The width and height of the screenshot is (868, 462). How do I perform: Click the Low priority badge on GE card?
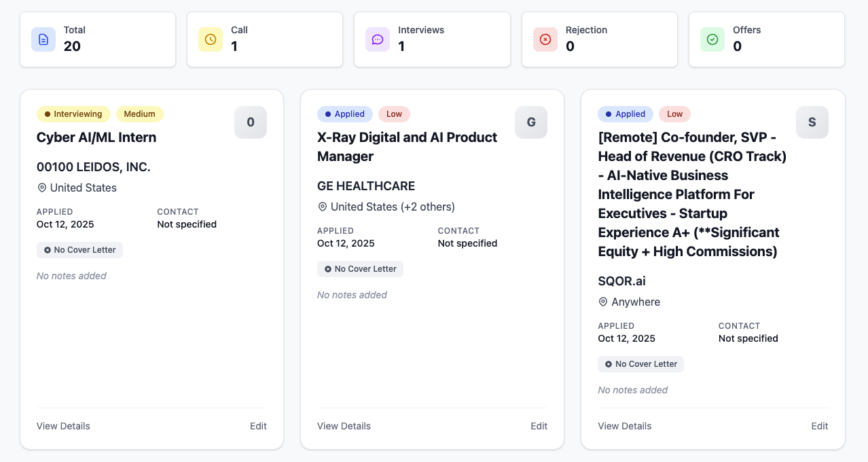point(394,114)
